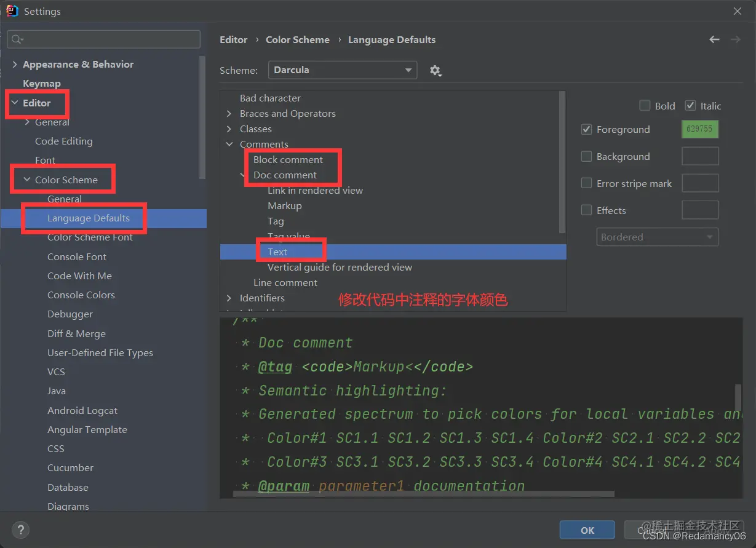Collapse the Editor section arrow
This screenshot has height=548, width=756.
pyautogui.click(x=15, y=103)
